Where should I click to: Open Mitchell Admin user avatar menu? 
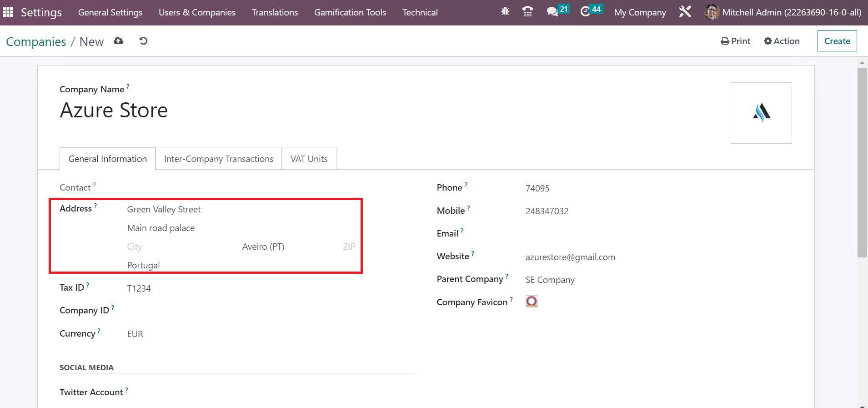click(x=782, y=12)
